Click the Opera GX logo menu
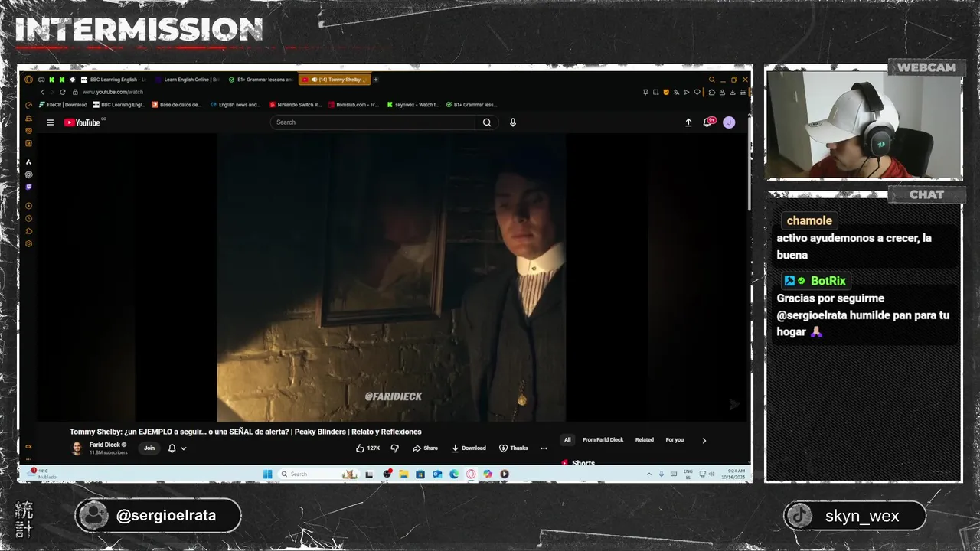The image size is (980, 551). 28,80
